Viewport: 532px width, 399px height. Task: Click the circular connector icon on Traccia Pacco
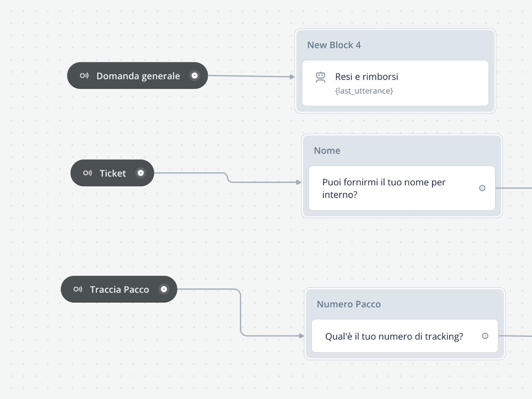click(164, 289)
